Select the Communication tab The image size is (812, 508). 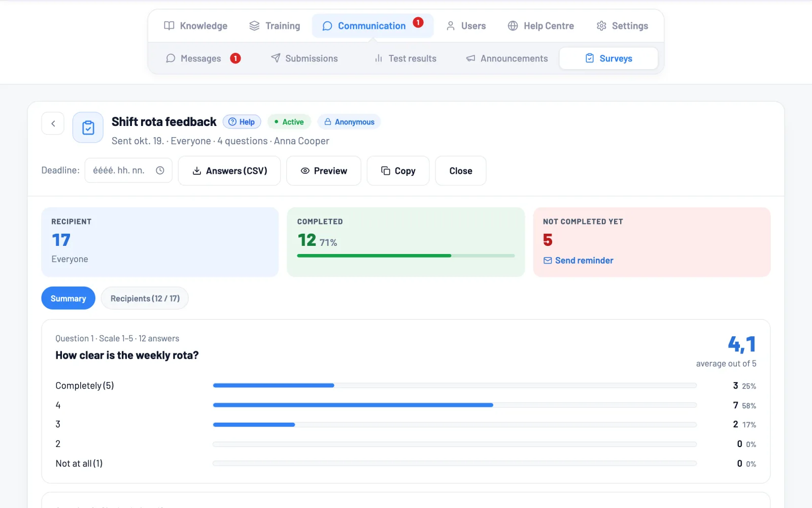click(373, 26)
